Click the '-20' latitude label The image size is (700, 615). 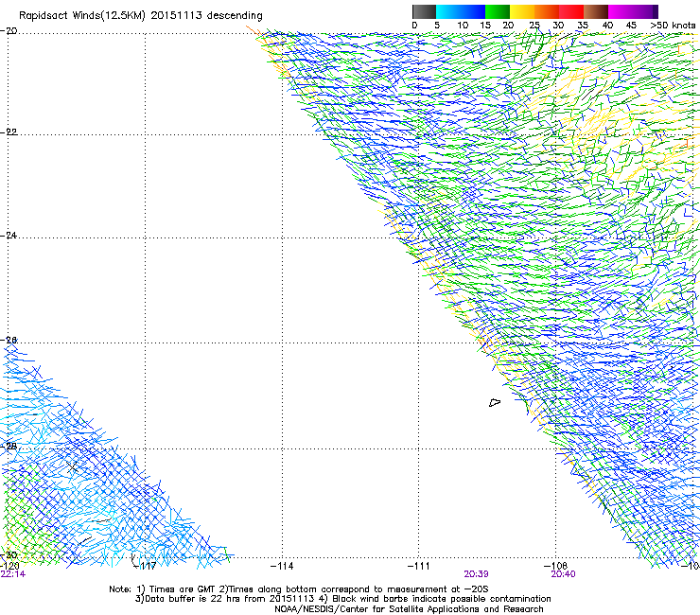(9, 31)
